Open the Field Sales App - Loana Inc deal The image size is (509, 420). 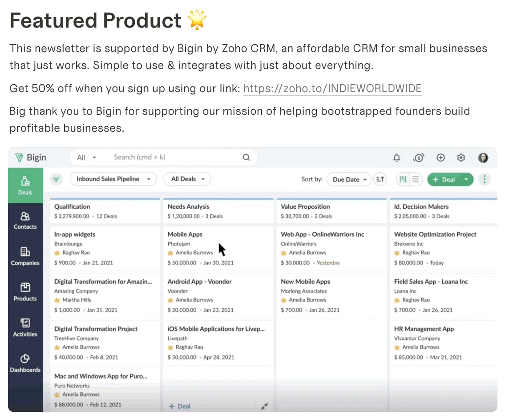pyautogui.click(x=444, y=296)
